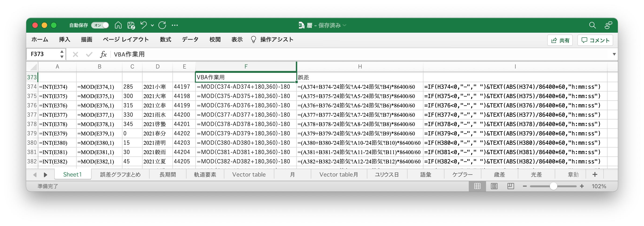
Task: Click the formula bar containing VBA作業用
Action: [360, 54]
